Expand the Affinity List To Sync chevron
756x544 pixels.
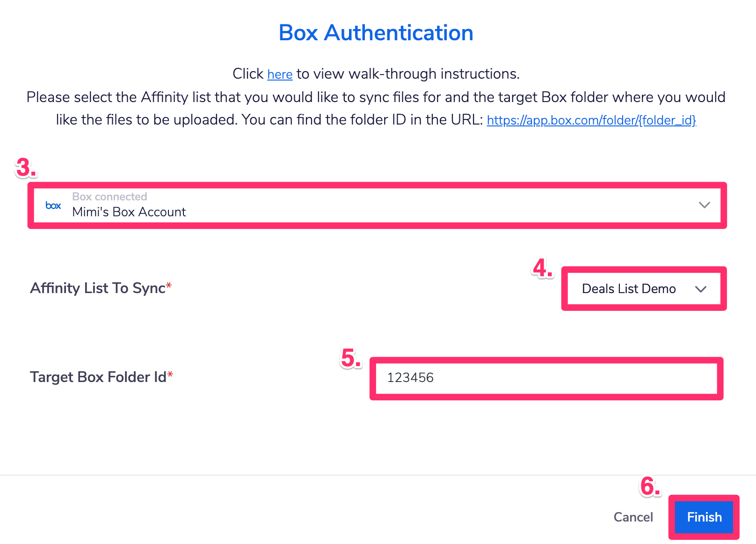click(700, 289)
